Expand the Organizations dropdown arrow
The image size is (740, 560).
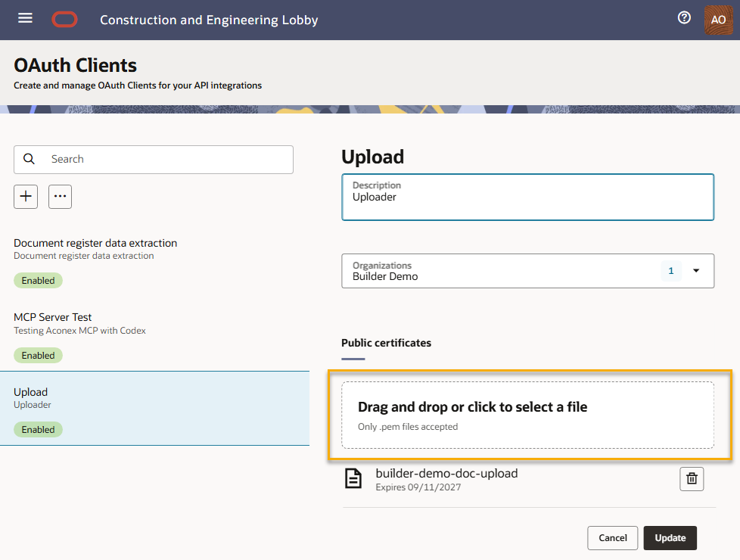point(696,271)
